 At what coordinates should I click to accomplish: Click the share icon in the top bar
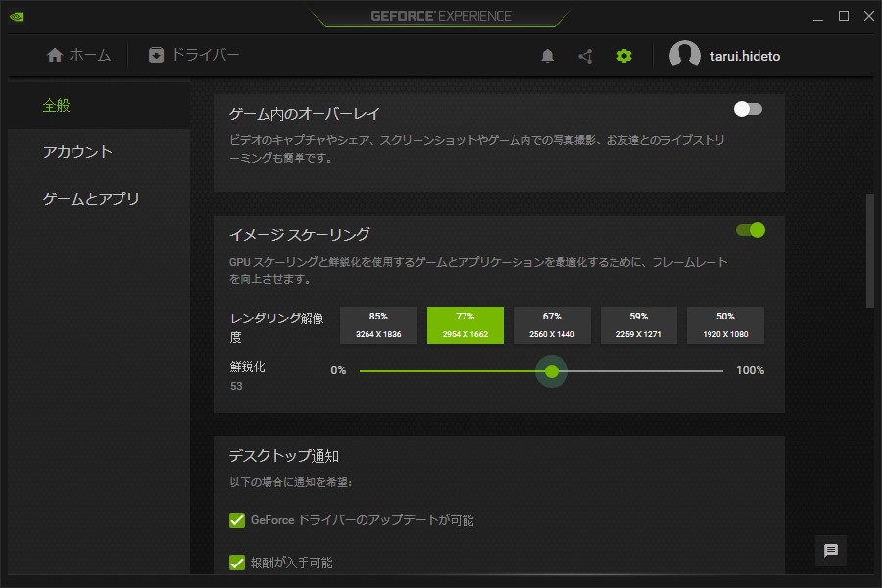pyautogui.click(x=585, y=56)
